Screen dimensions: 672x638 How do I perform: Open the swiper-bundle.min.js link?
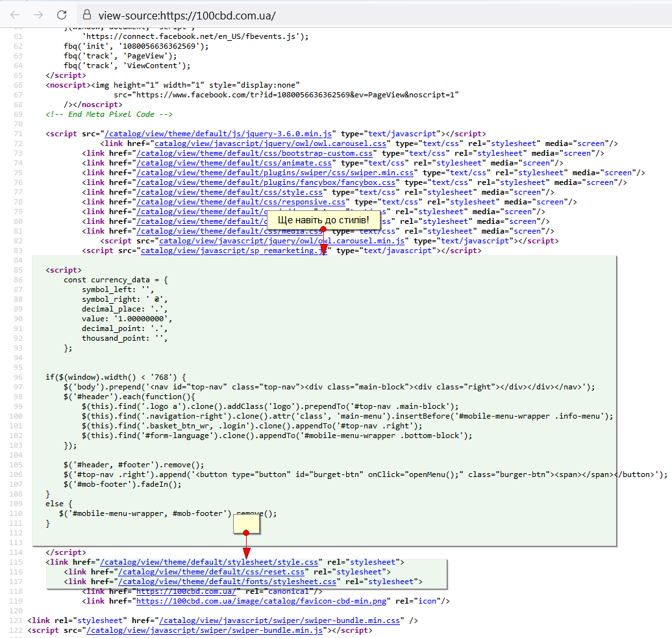205,630
